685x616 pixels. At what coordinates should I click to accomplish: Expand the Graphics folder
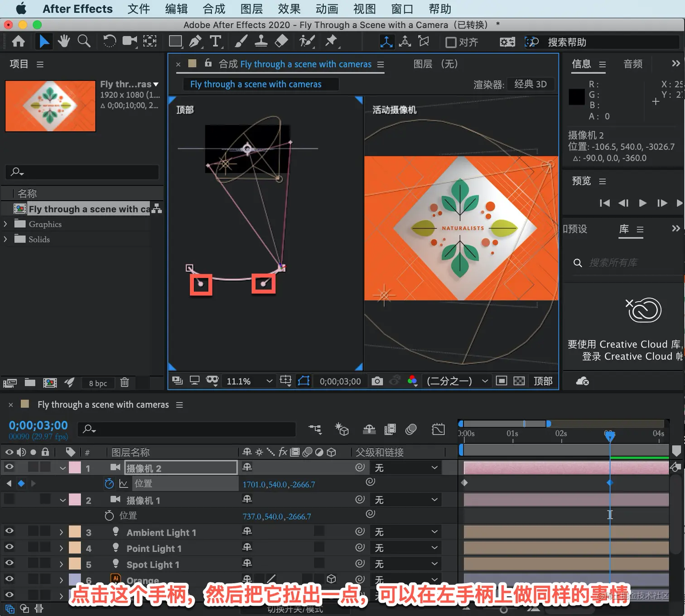click(x=5, y=224)
